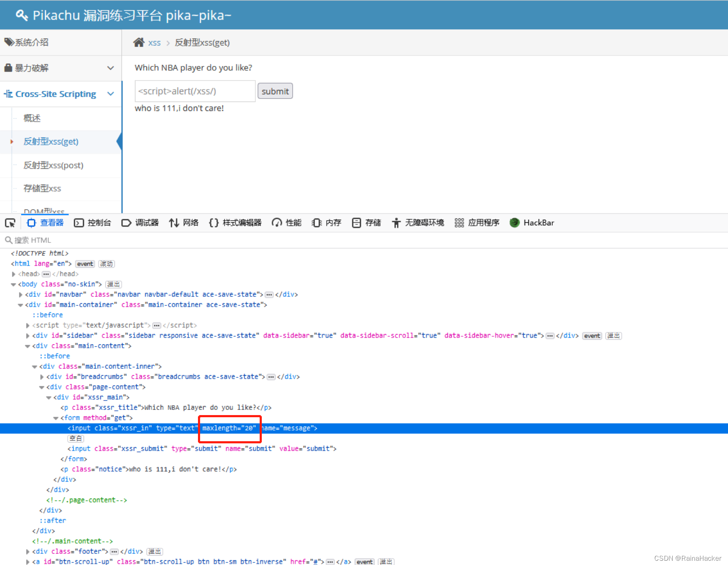Viewport: 728px width, 565px height.
Task: Collapse the body node
Action: coord(14,284)
